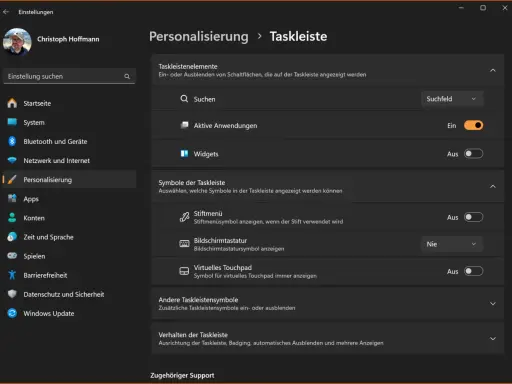Turn off the Aktive Anwendungen toggle
The image size is (512, 384).
tap(473, 125)
